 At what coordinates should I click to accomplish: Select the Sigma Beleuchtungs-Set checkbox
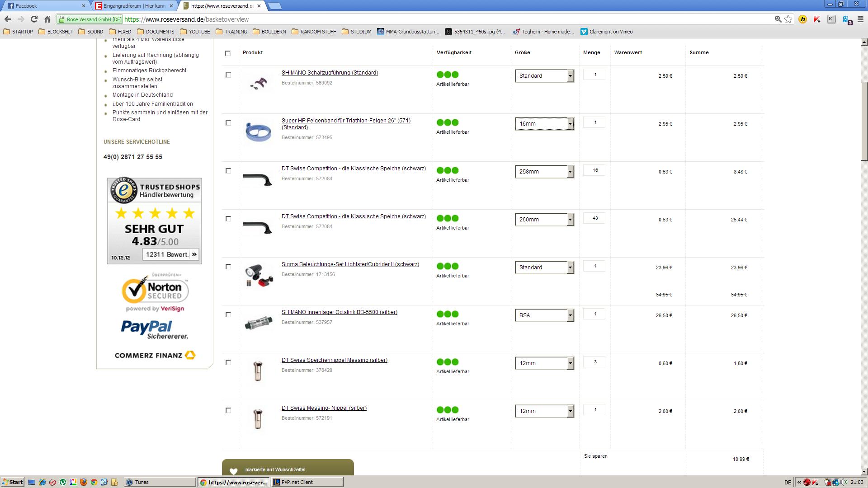pos(228,267)
